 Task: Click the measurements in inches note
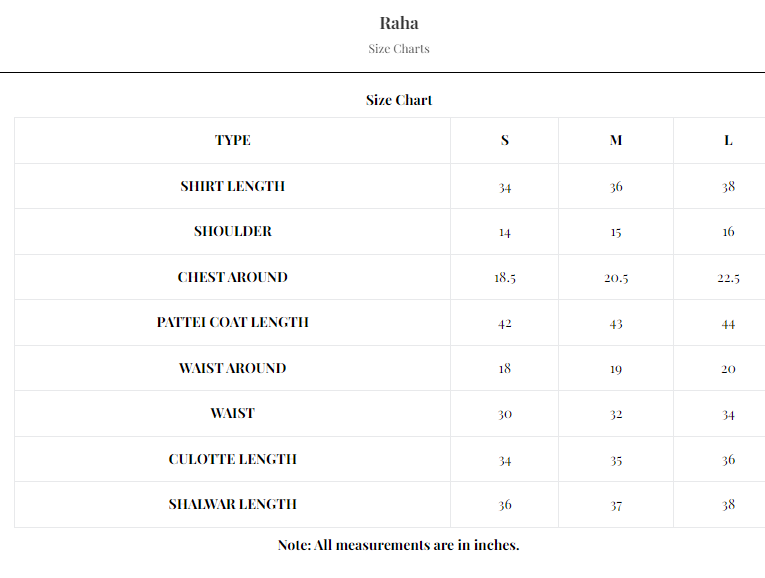click(399, 545)
